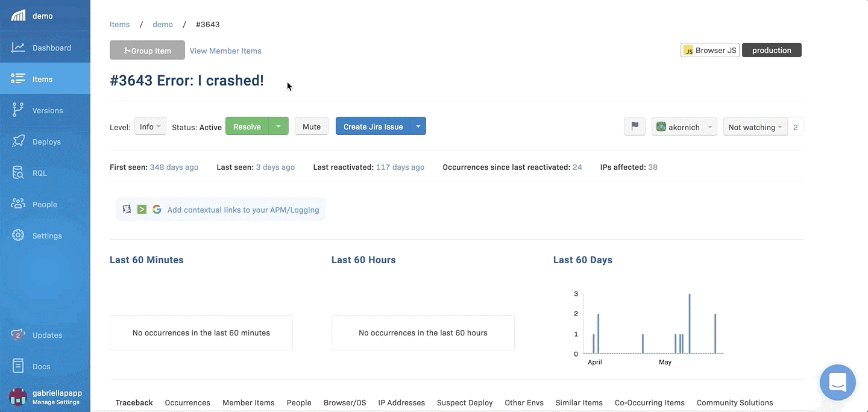Click the Versions branch icon
The image size is (868, 412).
pyautogui.click(x=18, y=110)
